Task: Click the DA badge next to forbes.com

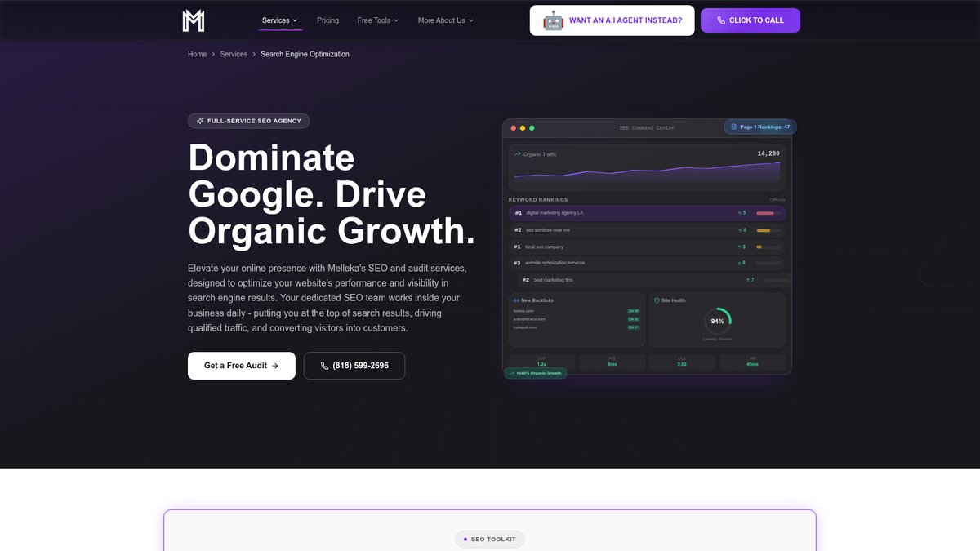Action: (634, 311)
